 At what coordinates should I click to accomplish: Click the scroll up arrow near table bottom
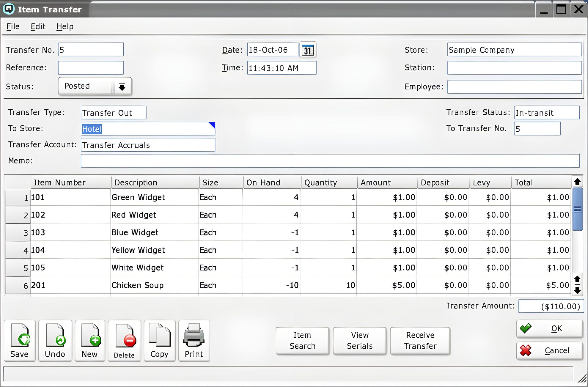click(577, 279)
